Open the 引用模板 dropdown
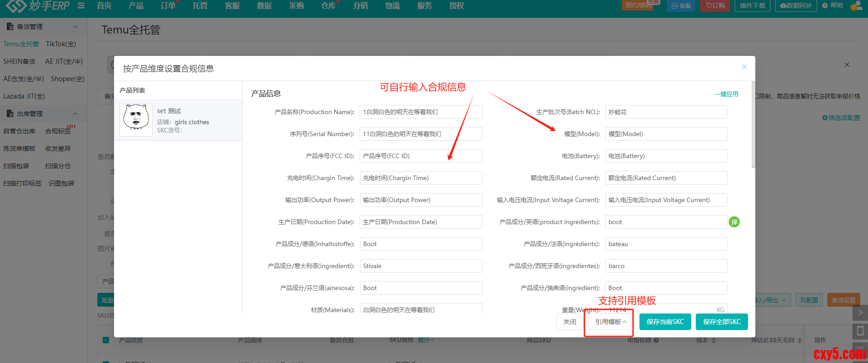 point(611,322)
